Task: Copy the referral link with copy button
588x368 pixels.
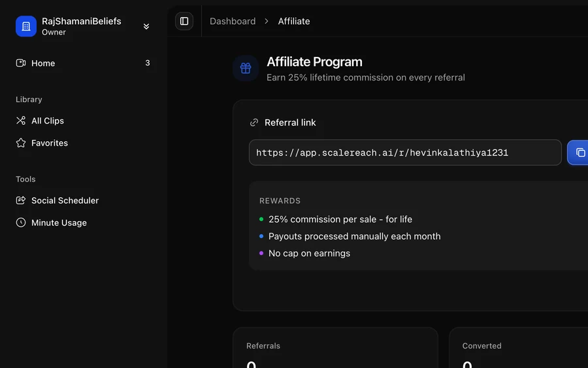Action: 578,152
